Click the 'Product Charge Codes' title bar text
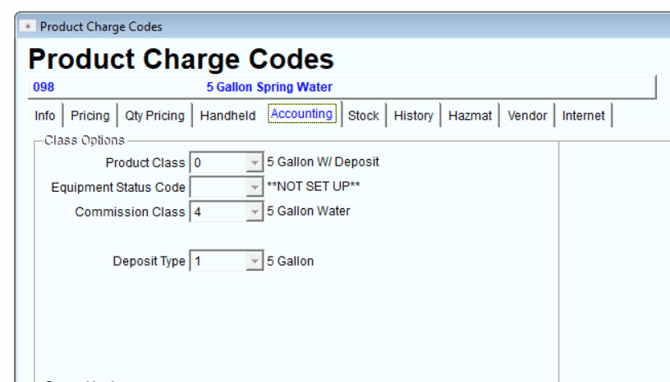This screenshot has height=382, width=670. 101,26
